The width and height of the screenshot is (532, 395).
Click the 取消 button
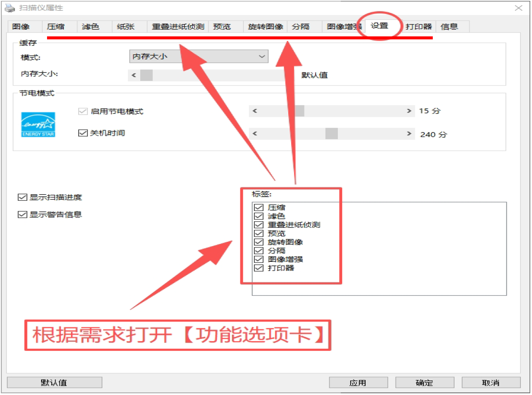(x=491, y=383)
